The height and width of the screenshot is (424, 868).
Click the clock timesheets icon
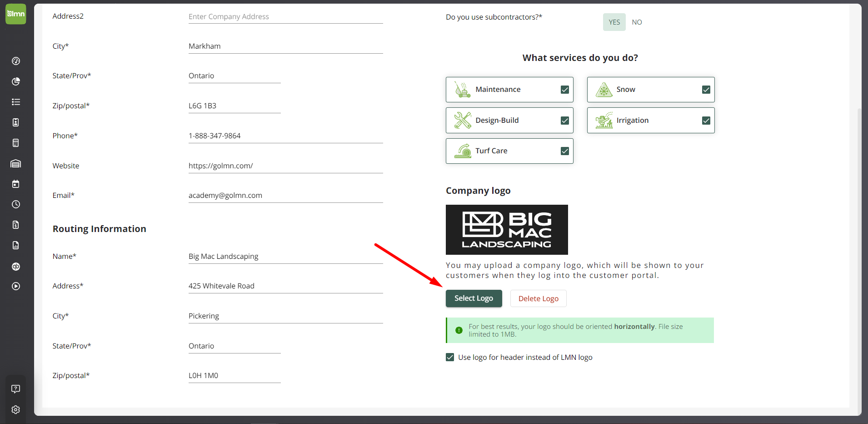(16, 204)
